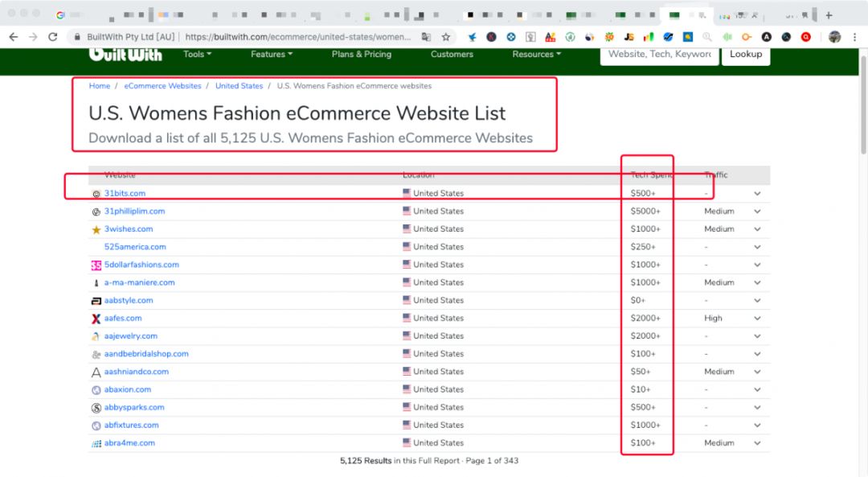This screenshot has height=477, width=868.
Task: Expand the abra4me.com row chevron
Action: 757,443
